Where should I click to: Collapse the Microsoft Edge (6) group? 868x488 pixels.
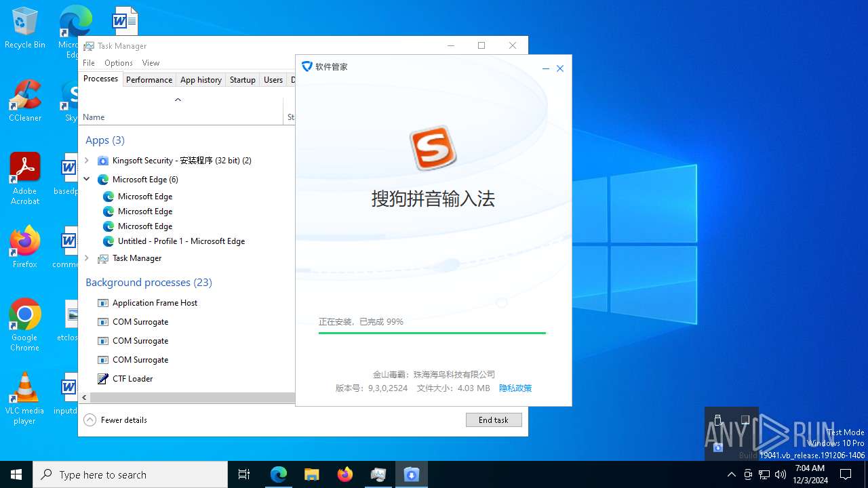87,180
